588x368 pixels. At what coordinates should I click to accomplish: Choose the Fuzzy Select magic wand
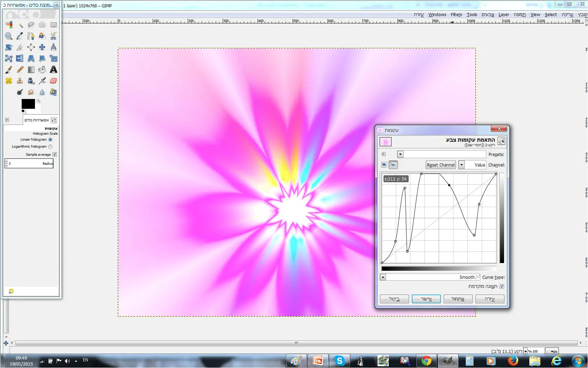20,25
